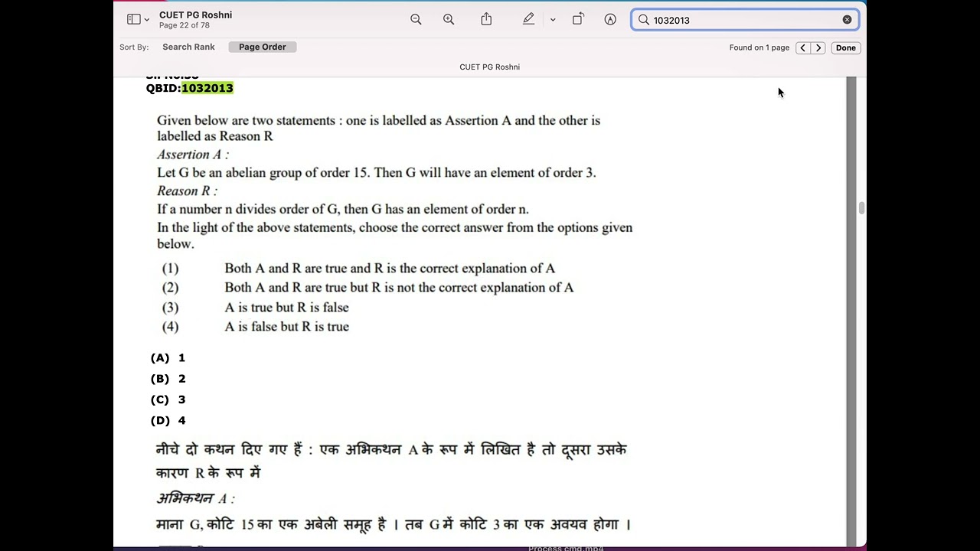Go to next search result
980x551 pixels.
point(818,48)
